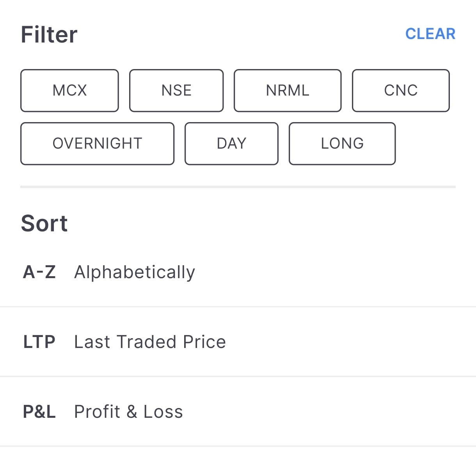Enable the NSE exchange filter

point(176,91)
